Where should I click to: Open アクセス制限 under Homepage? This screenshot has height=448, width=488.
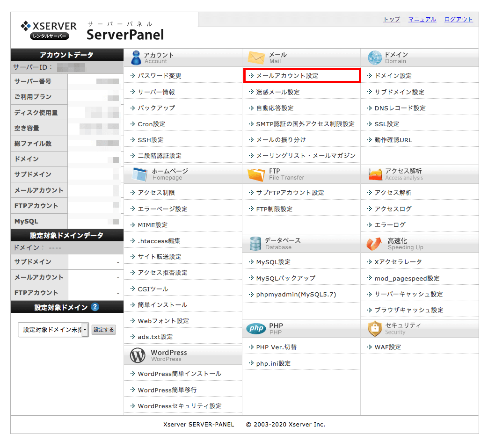[156, 193]
